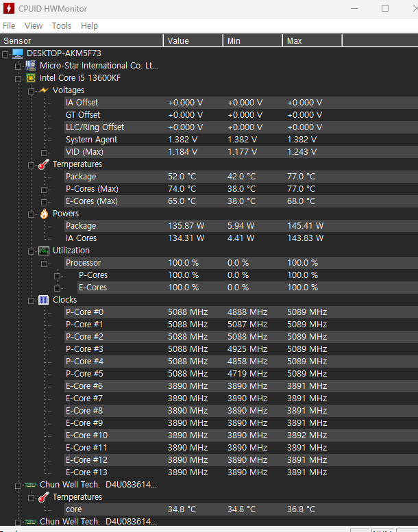Collapse the CPU Temperatures group
This screenshot has height=532, width=418.
tap(31, 165)
